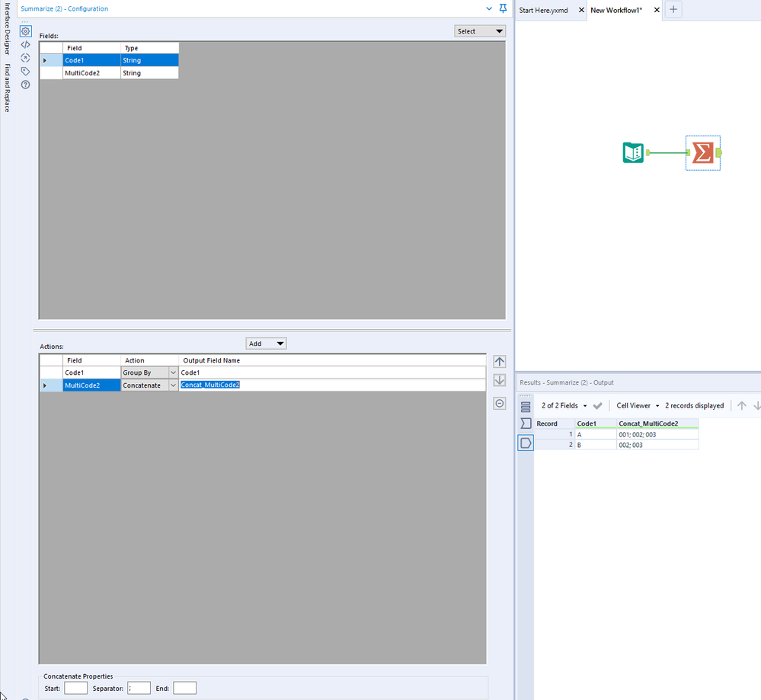Open the Configuration gear icon
The height and width of the screenshot is (700, 761).
(26, 31)
